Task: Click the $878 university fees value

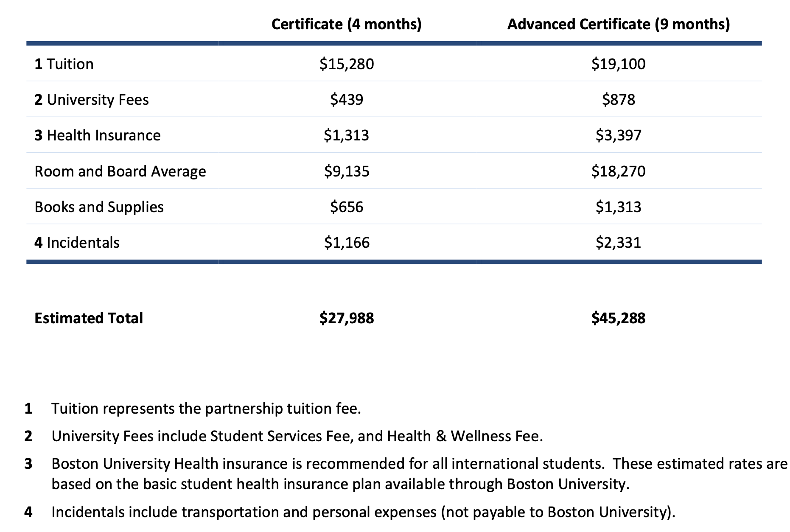Action: click(618, 100)
